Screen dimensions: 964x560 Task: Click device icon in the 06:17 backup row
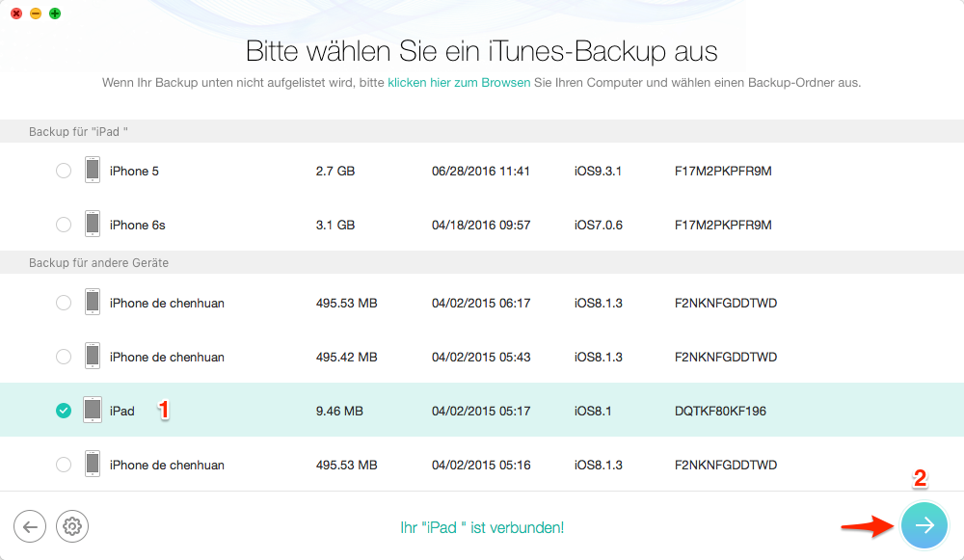pyautogui.click(x=93, y=303)
